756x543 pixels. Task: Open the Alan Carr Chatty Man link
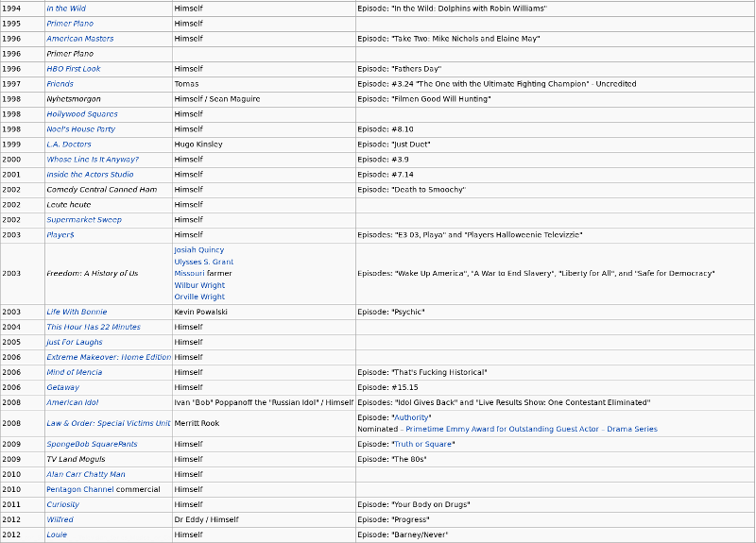(x=86, y=474)
